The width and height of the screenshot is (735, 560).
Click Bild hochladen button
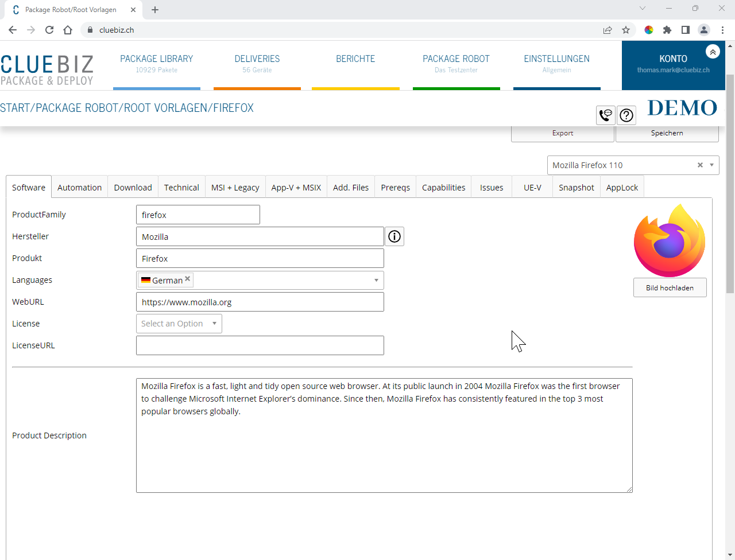click(670, 288)
